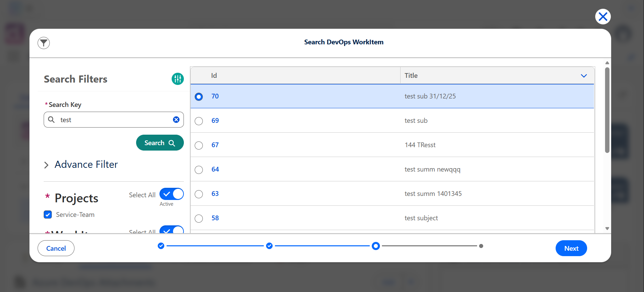Click the teal filter settings sliders icon
Image resolution: width=644 pixels, height=292 pixels.
177,79
